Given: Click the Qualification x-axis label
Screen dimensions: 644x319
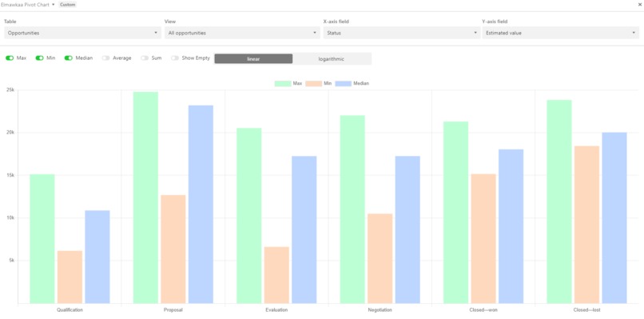Looking at the screenshot, I should pyautogui.click(x=70, y=310).
